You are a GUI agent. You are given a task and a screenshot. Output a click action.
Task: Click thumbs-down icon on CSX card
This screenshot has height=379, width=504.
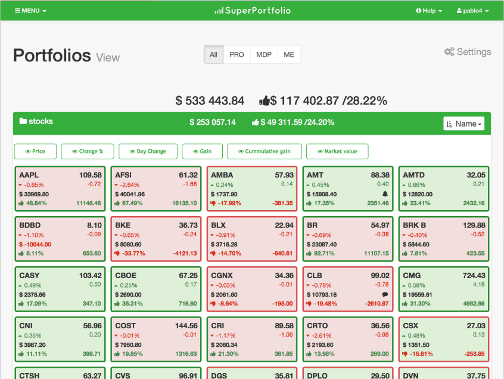point(405,354)
